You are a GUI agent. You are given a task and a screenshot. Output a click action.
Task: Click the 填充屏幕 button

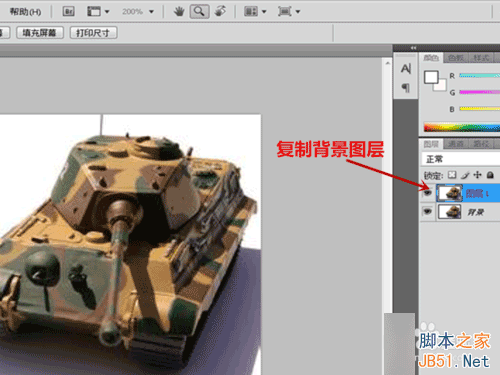point(39,33)
